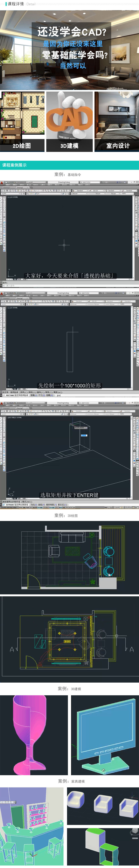139x868 pixels.
Task: Click the 先绘制一个100*1000的矩形 subtitle
Action: (x=69, y=385)
